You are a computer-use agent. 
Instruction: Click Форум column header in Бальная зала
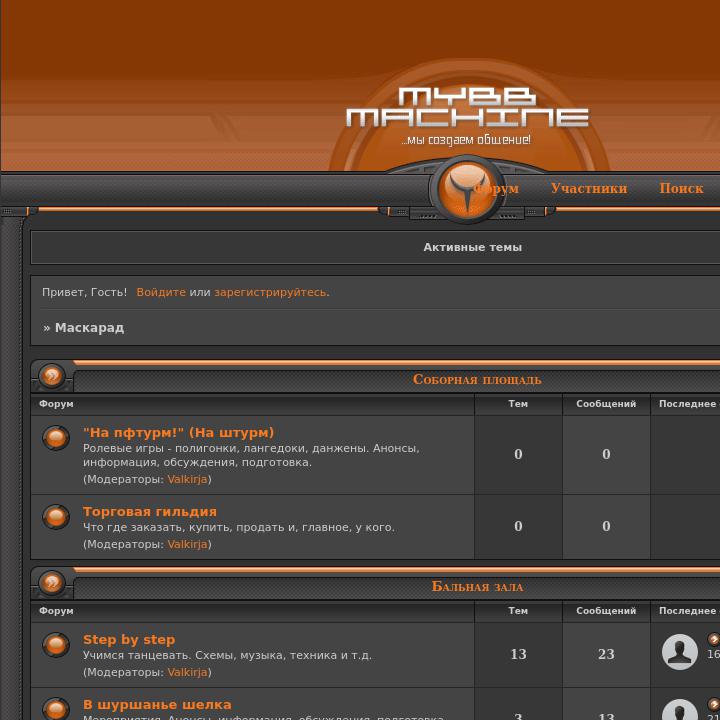56,611
